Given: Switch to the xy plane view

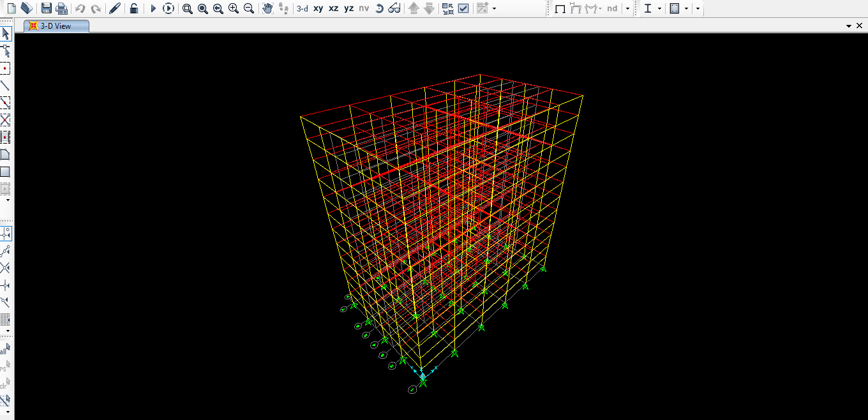Looking at the screenshot, I should (x=318, y=8).
